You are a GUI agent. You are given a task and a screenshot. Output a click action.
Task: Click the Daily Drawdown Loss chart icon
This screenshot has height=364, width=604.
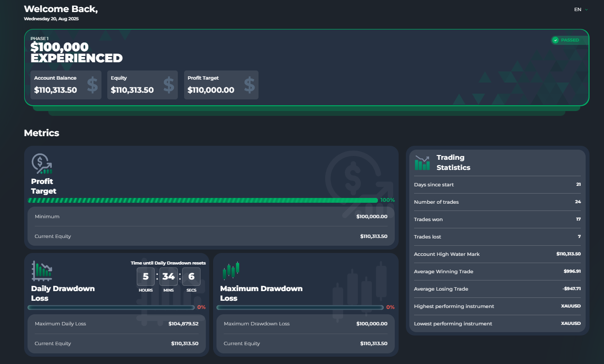[x=42, y=271]
